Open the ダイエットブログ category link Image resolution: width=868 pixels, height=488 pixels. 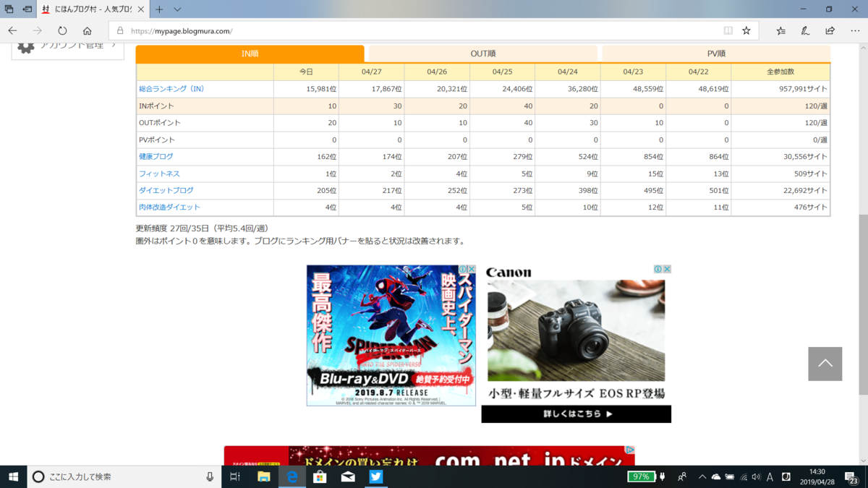tap(166, 190)
